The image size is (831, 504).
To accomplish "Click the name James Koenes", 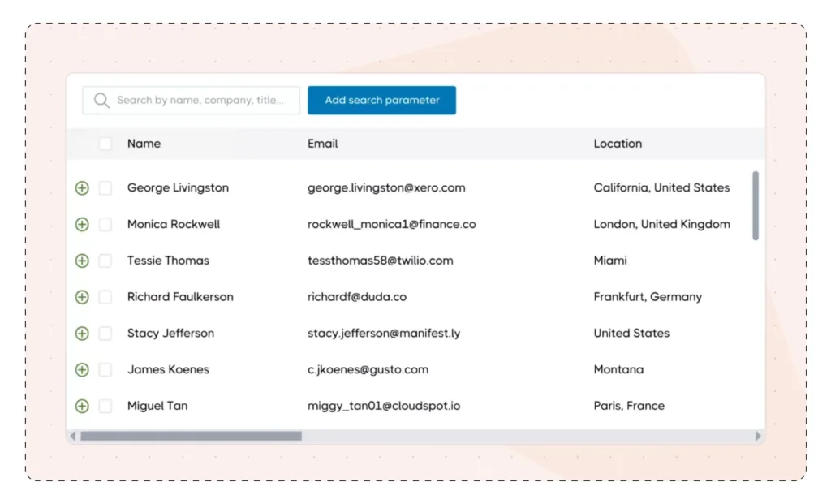I will pyautogui.click(x=168, y=369).
